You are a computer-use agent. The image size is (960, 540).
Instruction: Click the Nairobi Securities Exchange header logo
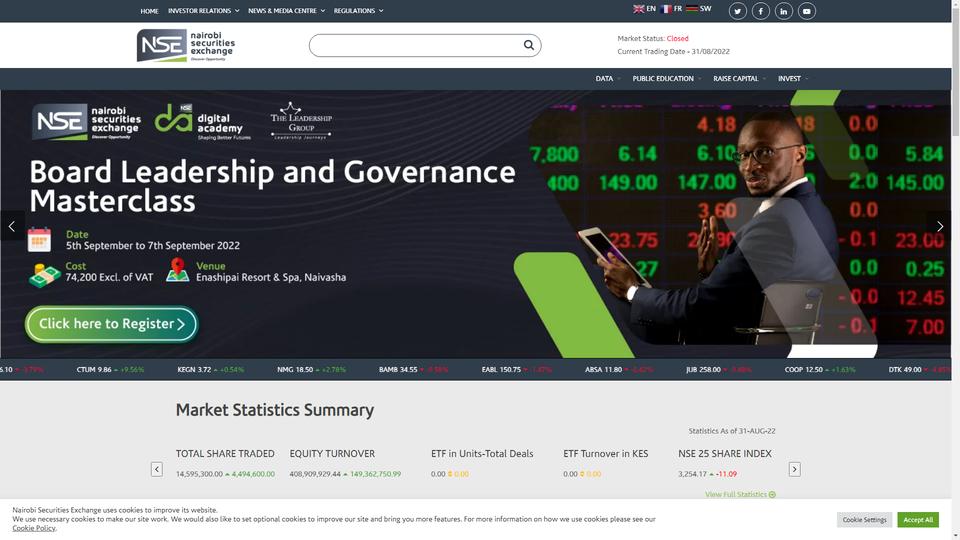point(186,45)
